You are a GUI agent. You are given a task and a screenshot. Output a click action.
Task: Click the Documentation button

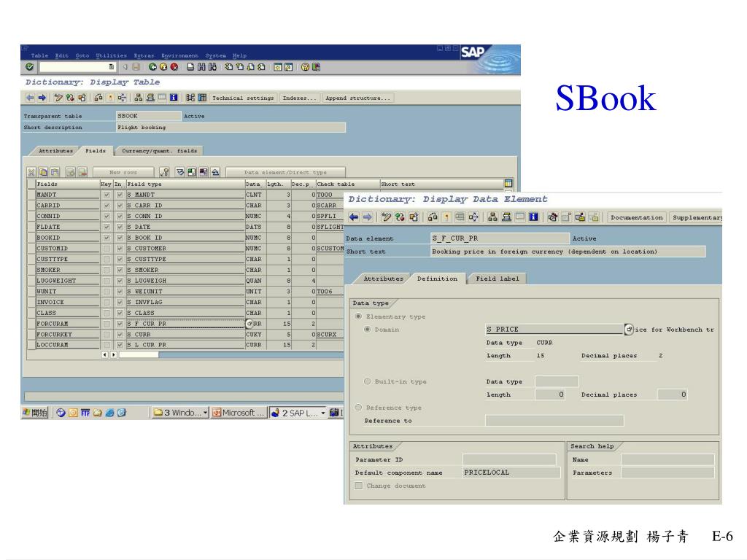tap(636, 217)
